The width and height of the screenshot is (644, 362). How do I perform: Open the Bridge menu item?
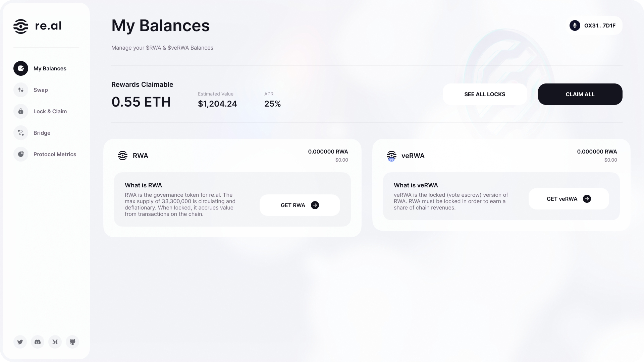pyautogui.click(x=42, y=133)
